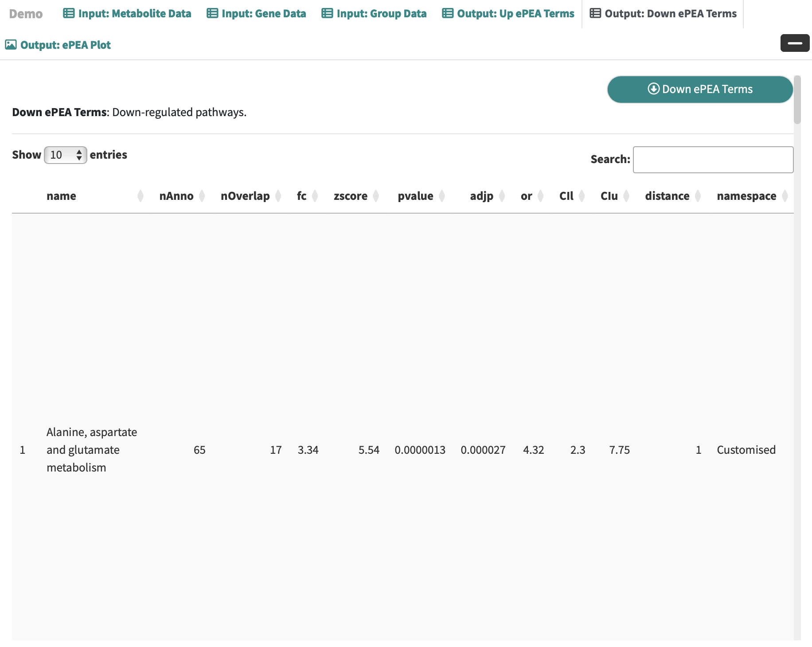812x647 pixels.
Task: Click the vertical scrollbar thumb
Action: point(797,100)
